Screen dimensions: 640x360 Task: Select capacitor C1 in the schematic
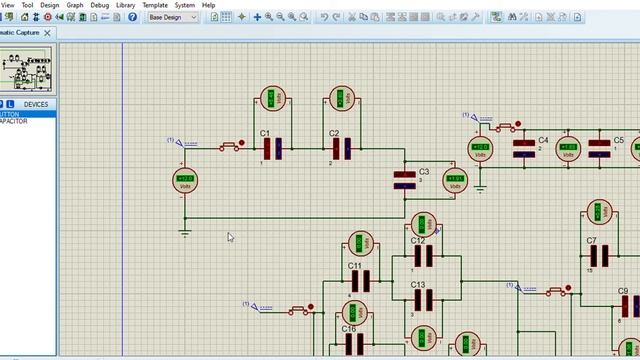tap(273, 149)
